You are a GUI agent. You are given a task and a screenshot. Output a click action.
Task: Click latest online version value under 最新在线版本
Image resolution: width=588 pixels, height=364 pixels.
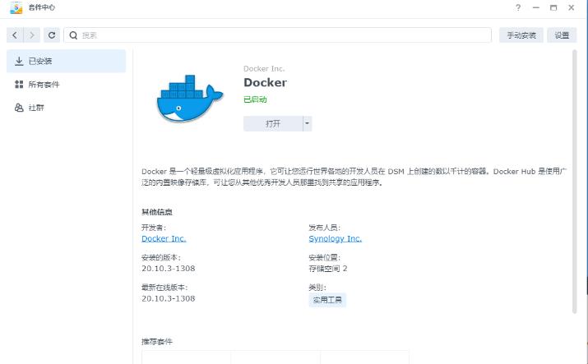tap(169, 298)
